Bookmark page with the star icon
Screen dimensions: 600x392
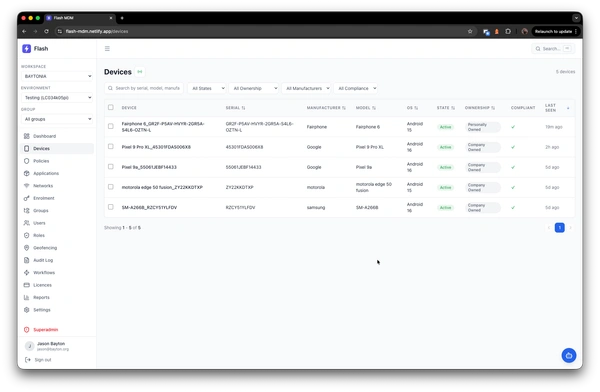coord(470,31)
